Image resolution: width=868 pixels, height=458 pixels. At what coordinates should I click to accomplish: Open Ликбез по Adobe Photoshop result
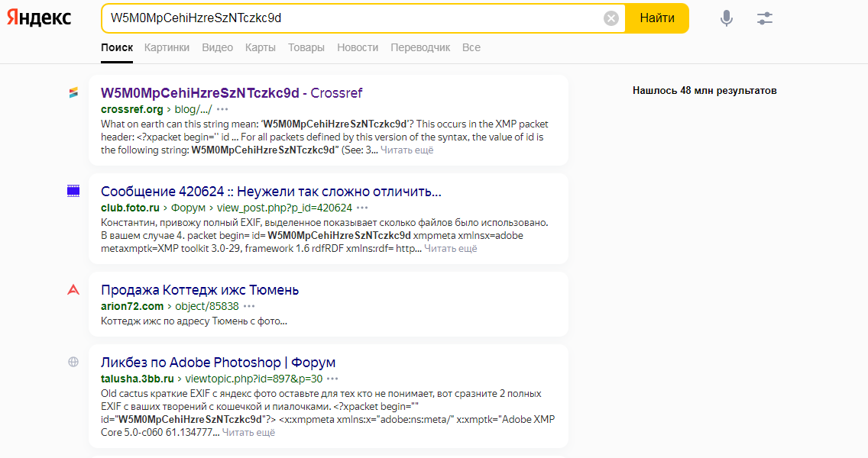coord(218,363)
